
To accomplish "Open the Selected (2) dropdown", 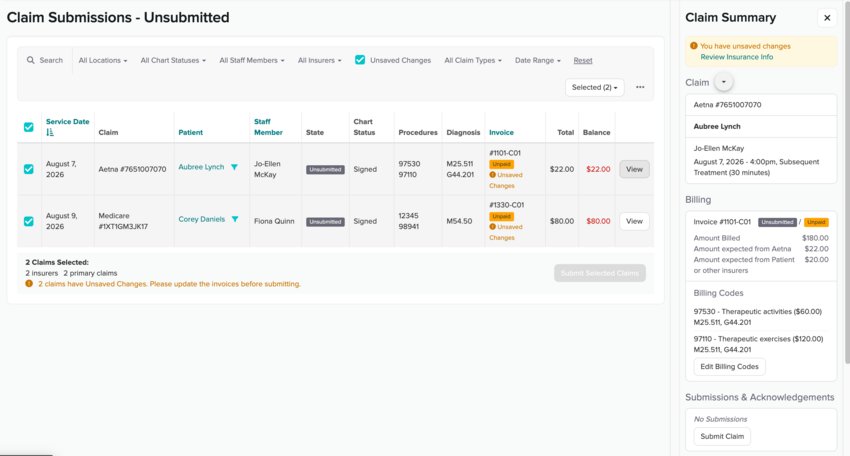I will point(595,87).
